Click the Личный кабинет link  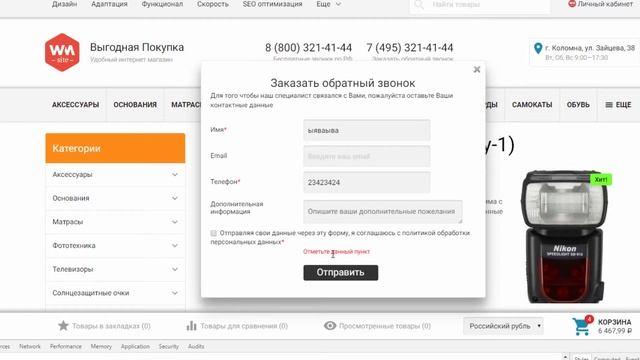(605, 4)
